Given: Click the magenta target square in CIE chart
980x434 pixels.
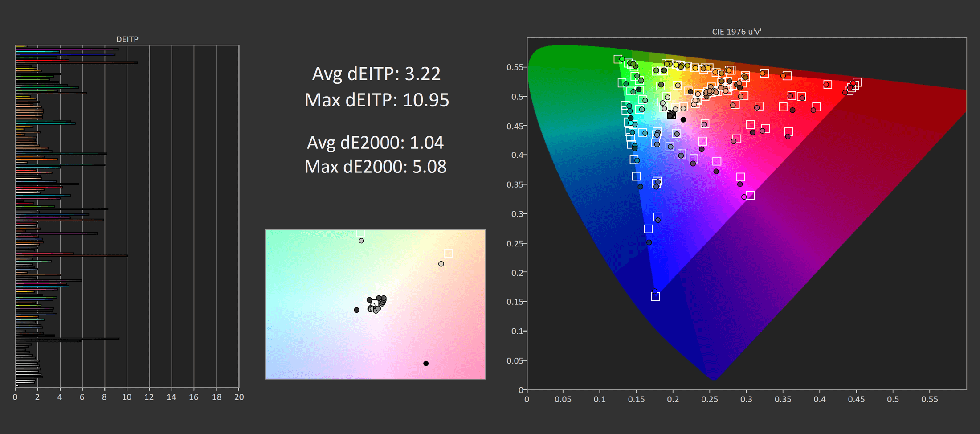Looking at the screenshot, I should point(750,195).
